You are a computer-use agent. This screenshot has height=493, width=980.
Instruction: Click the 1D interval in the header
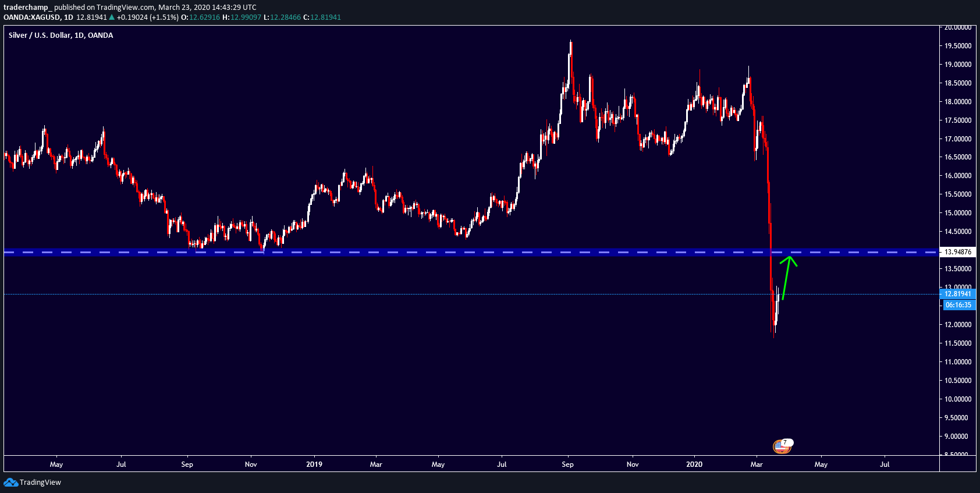[69, 17]
